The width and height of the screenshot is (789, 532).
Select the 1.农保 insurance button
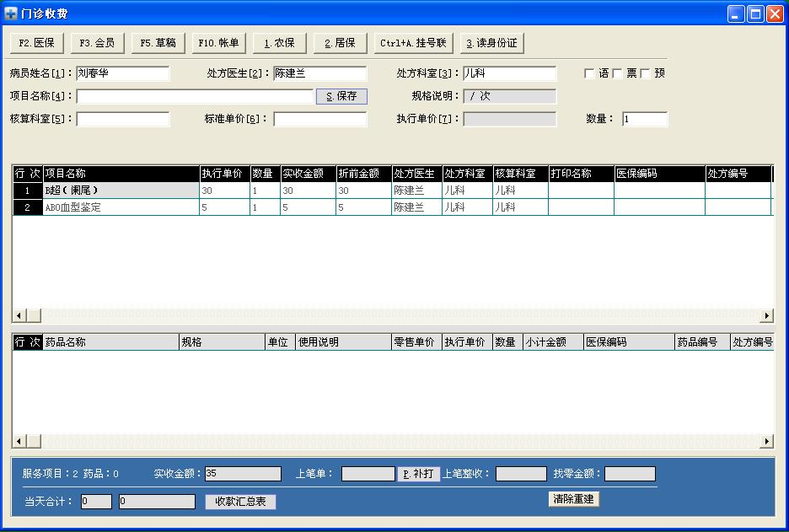click(x=279, y=43)
